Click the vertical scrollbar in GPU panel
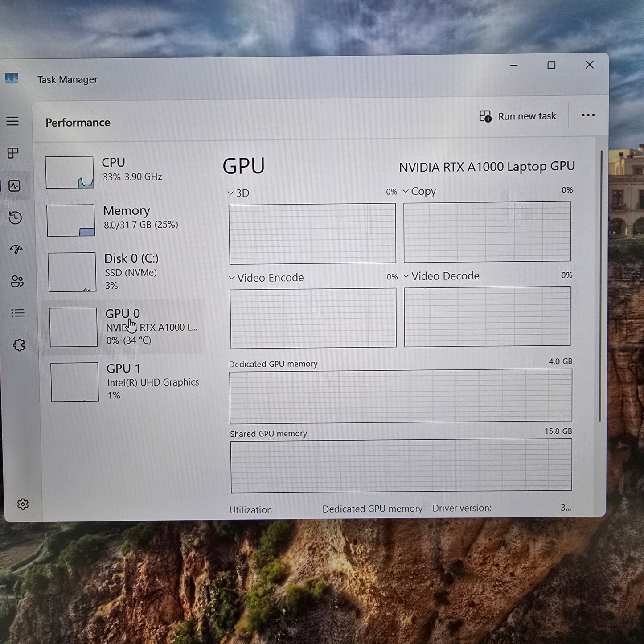Viewport: 644px width, 644px height. pyautogui.click(x=600, y=285)
